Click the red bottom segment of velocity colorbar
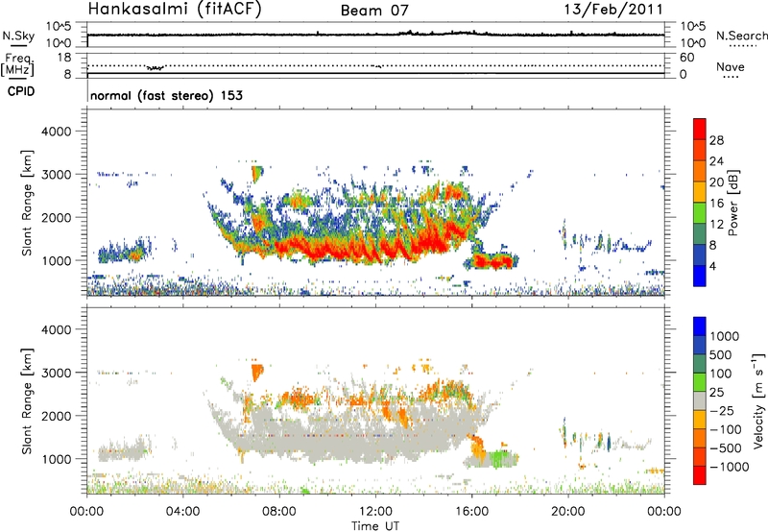768x532 pixels. (700, 475)
